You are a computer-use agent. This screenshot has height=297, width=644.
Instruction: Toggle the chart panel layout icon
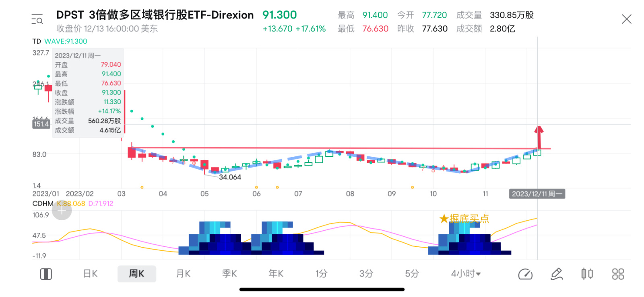46,274
